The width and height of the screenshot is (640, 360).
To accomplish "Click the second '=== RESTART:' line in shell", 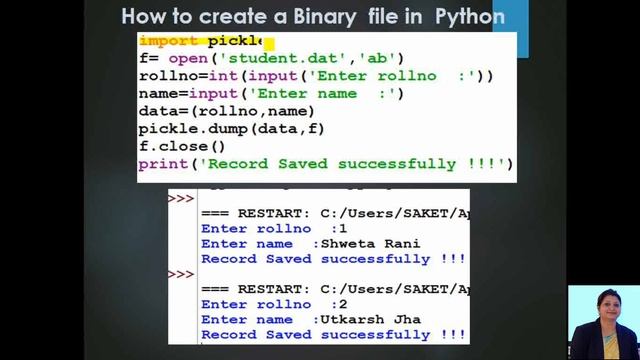I will [x=335, y=289].
